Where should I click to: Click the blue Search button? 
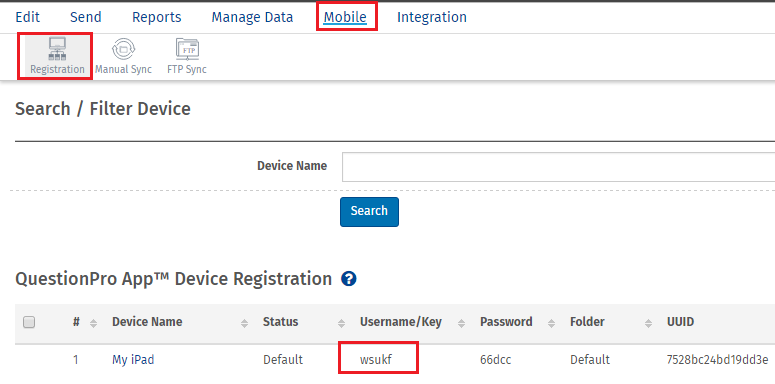369,212
